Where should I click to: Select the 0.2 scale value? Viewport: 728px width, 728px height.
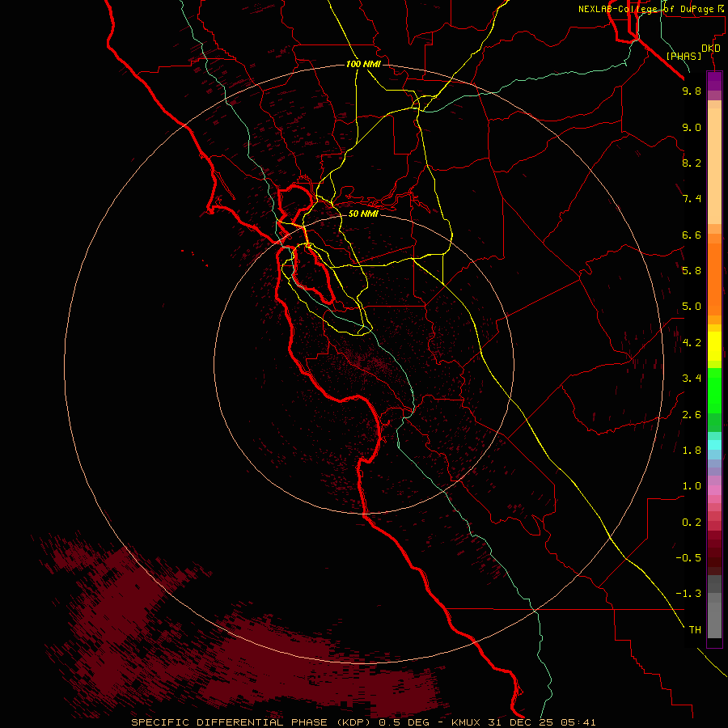click(692, 523)
